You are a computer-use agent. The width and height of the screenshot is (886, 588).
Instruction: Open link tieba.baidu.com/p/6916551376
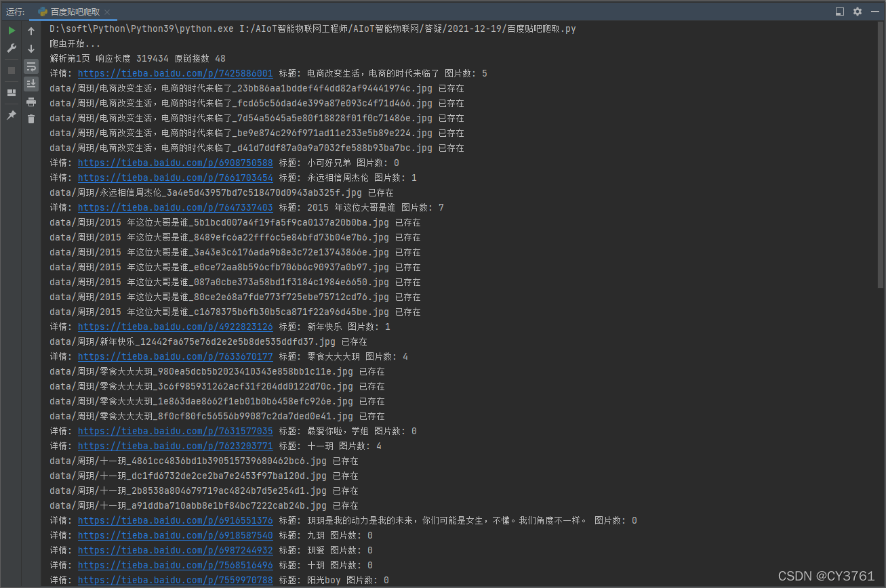pyautogui.click(x=176, y=520)
